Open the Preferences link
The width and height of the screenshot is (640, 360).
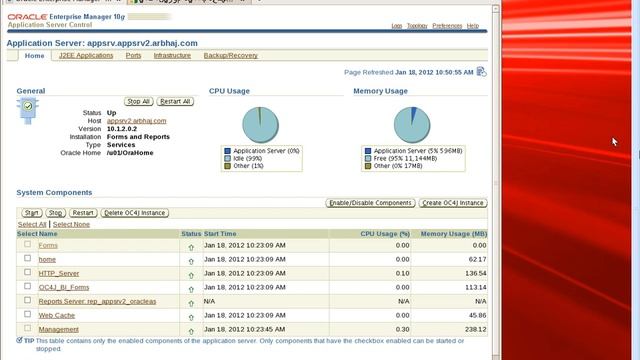coord(447,26)
